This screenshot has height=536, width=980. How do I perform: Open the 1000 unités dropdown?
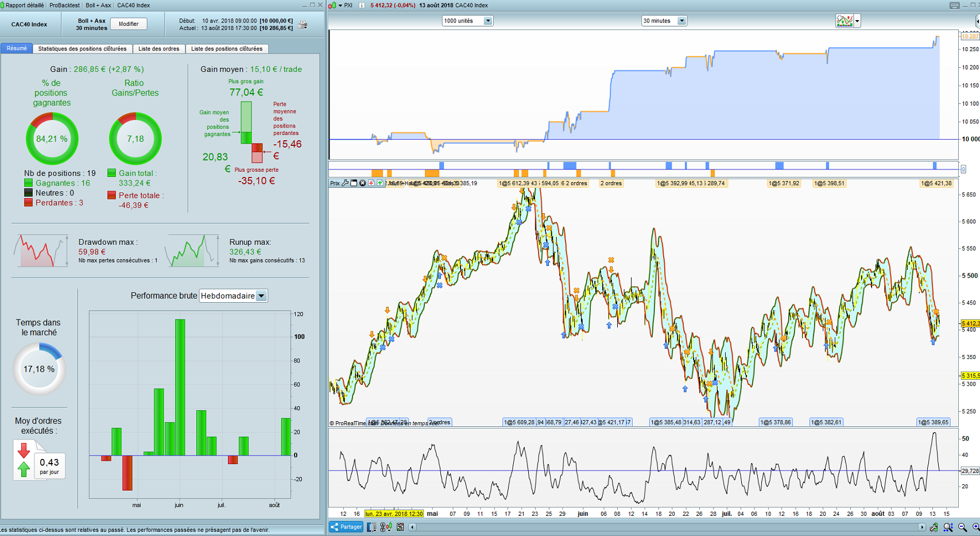tap(467, 21)
